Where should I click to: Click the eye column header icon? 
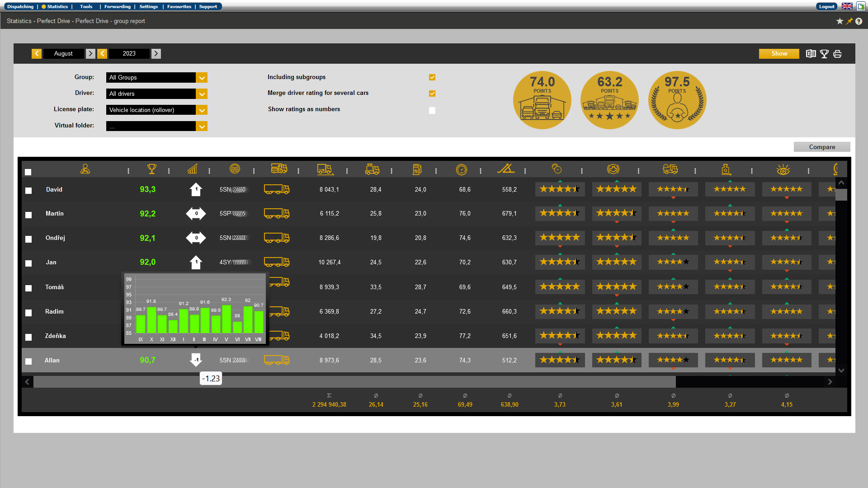[783, 170]
